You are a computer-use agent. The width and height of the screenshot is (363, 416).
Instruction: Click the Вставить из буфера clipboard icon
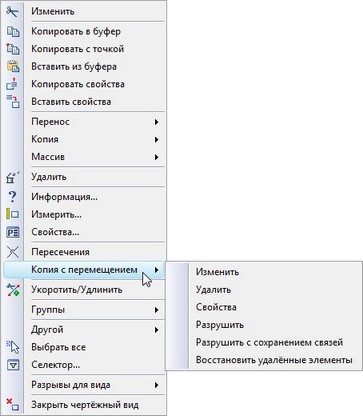click(13, 66)
